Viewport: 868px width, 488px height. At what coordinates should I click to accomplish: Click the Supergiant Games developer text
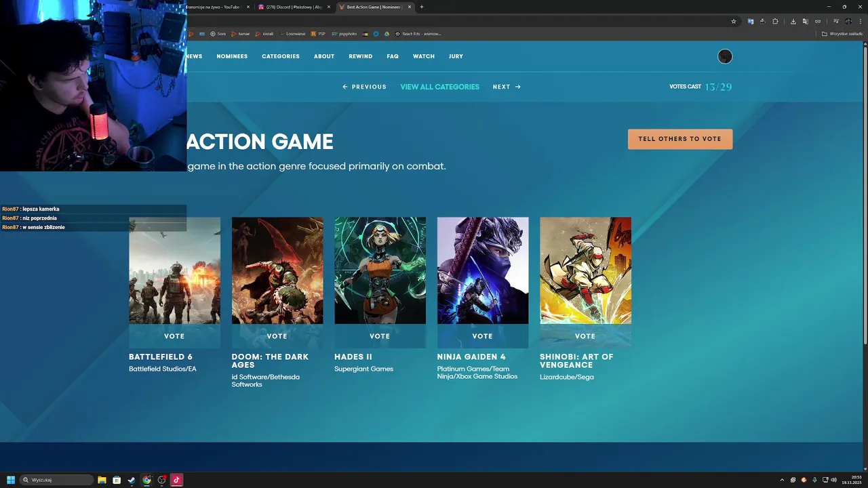pyautogui.click(x=363, y=369)
